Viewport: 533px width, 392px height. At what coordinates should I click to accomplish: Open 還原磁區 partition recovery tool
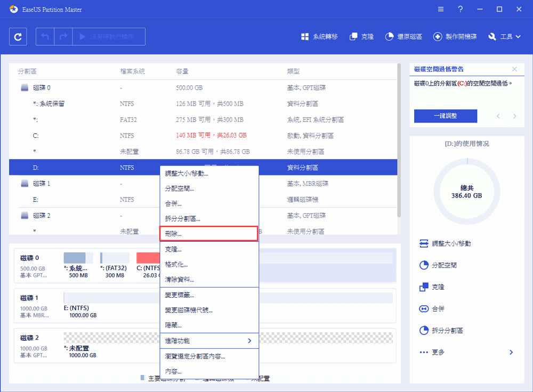pos(403,37)
